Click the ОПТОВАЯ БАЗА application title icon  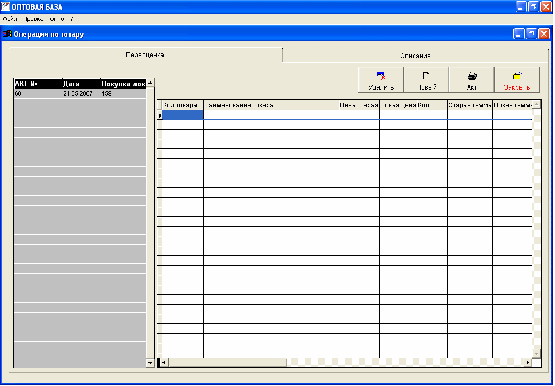click(x=5, y=7)
